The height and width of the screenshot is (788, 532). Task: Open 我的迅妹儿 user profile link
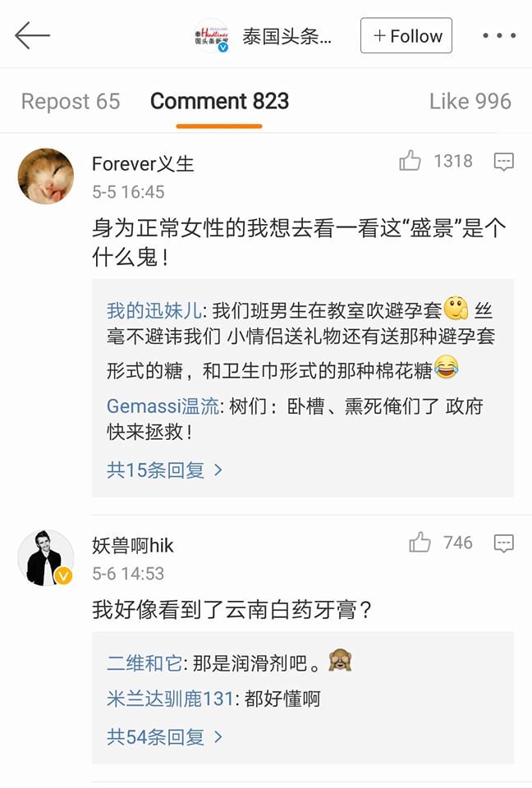click(154, 311)
